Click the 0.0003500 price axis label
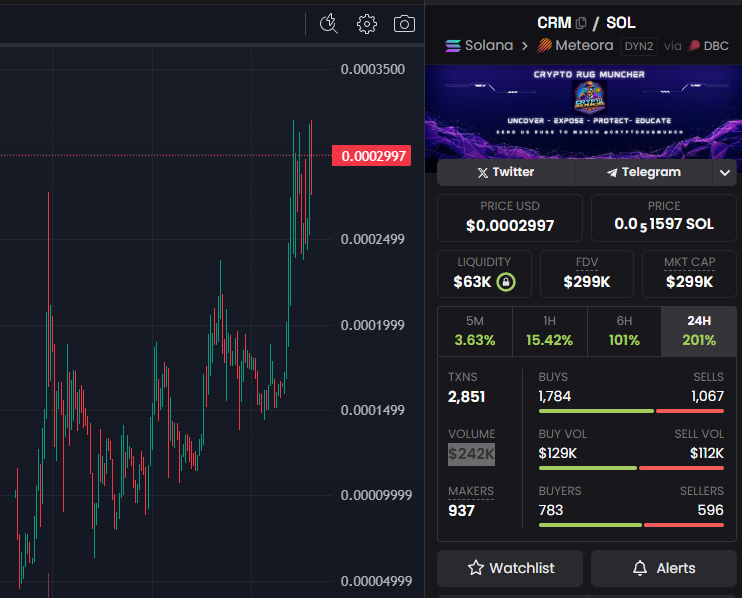 click(x=373, y=70)
